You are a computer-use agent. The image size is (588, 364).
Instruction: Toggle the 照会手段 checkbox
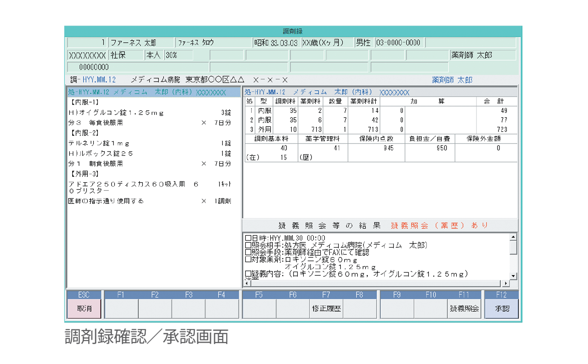[x=248, y=252]
